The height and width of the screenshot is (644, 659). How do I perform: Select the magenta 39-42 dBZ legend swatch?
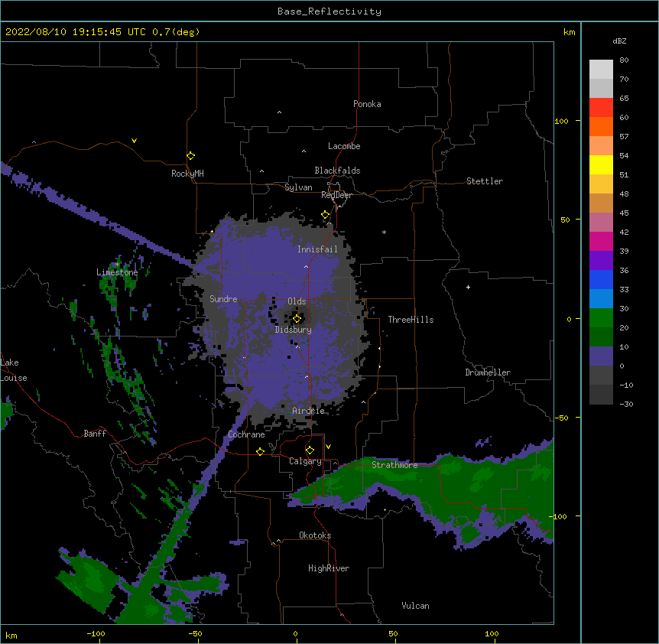tap(601, 242)
